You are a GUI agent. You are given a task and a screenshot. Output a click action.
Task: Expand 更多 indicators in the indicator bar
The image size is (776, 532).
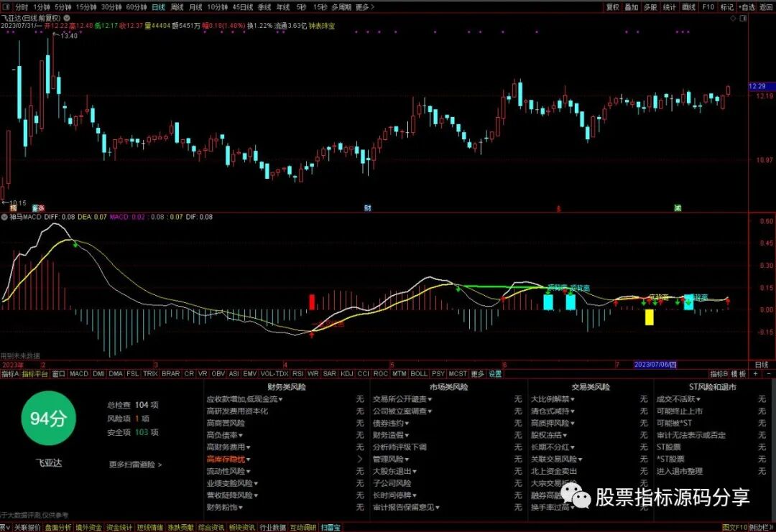(x=477, y=374)
